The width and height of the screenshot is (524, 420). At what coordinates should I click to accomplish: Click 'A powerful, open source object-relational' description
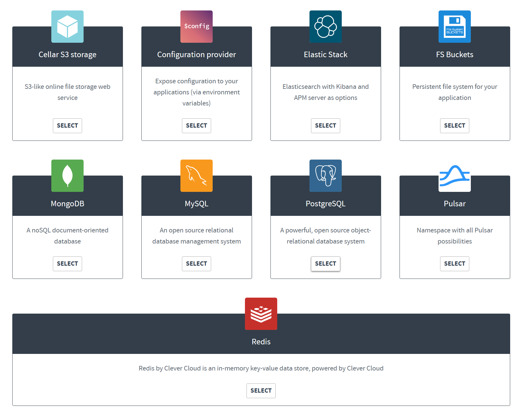(x=325, y=236)
